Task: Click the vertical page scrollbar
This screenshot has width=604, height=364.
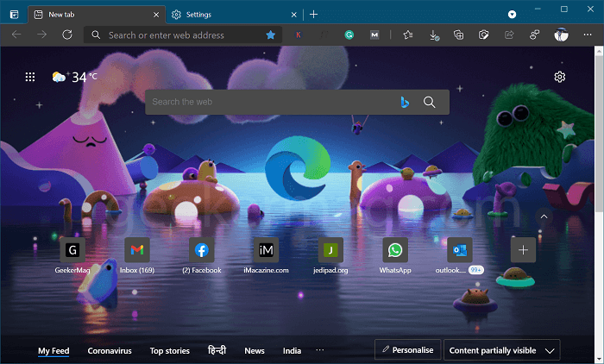Action: [599, 134]
